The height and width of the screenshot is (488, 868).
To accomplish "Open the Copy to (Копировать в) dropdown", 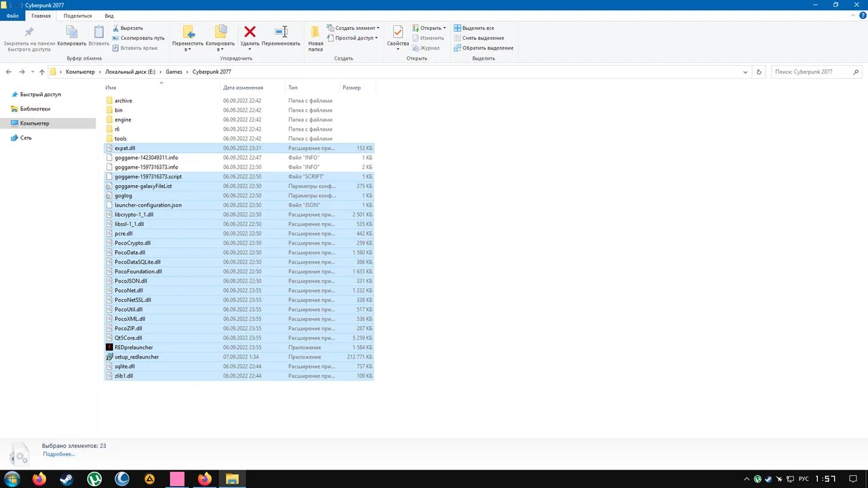I will click(220, 38).
